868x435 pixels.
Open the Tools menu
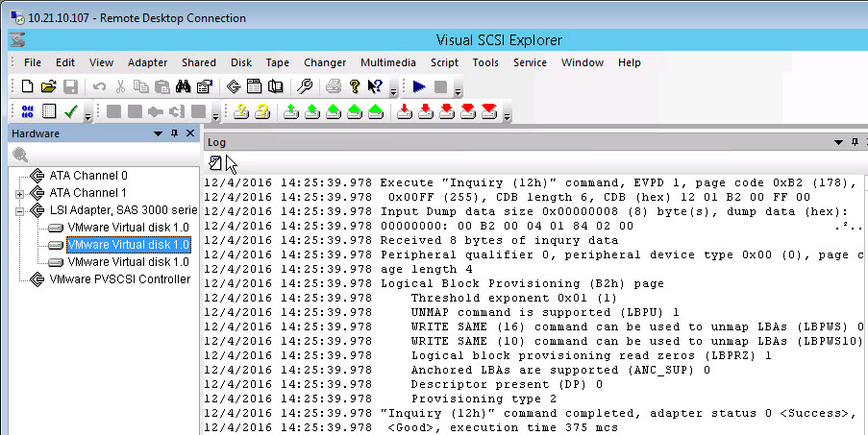pyautogui.click(x=485, y=62)
